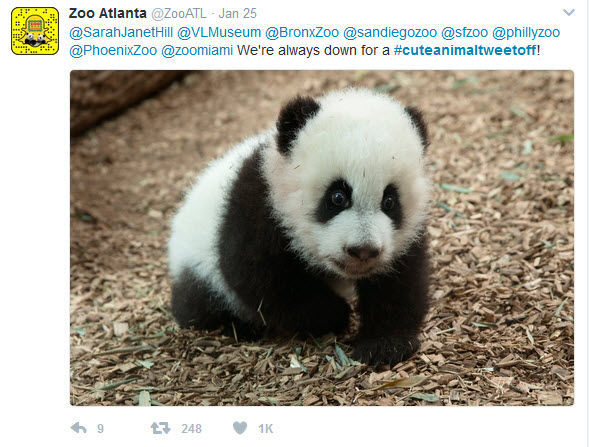589x447 pixels.
Task: Open @VLMuseum profile mention
Action: tap(219, 32)
